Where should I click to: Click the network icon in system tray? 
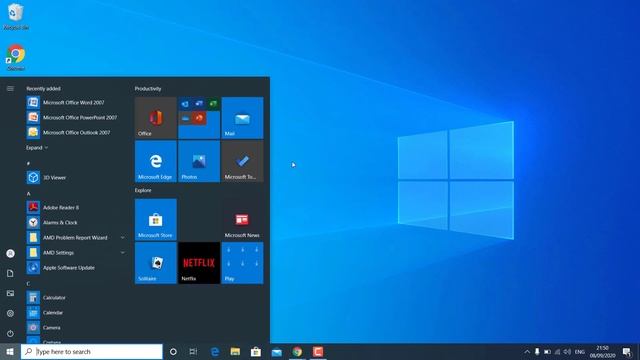click(558, 351)
